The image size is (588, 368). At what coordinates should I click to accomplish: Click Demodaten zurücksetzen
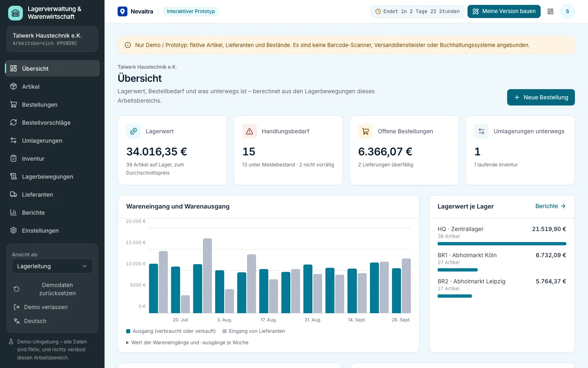click(52, 289)
